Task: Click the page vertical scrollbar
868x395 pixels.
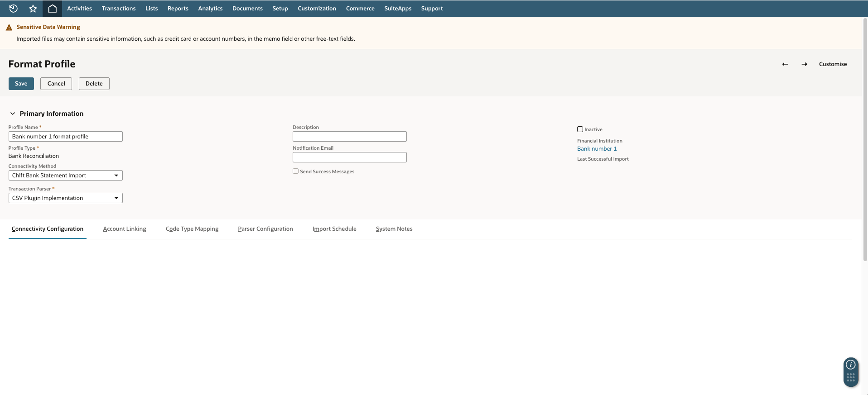Action: pyautogui.click(x=865, y=140)
